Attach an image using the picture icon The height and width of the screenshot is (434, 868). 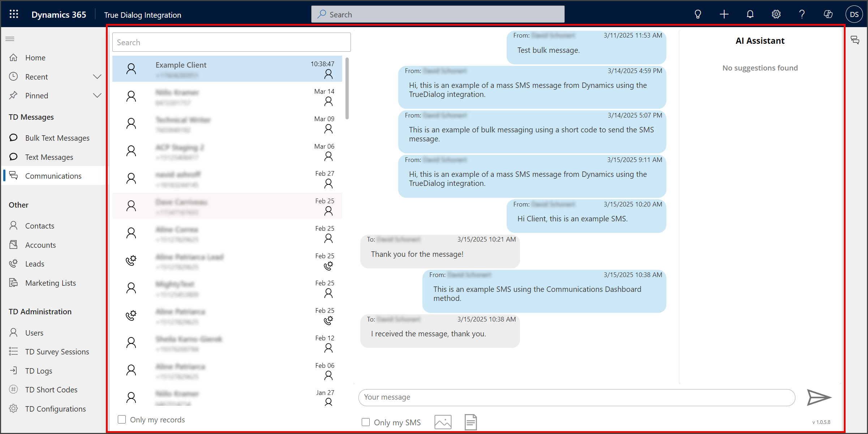click(443, 422)
